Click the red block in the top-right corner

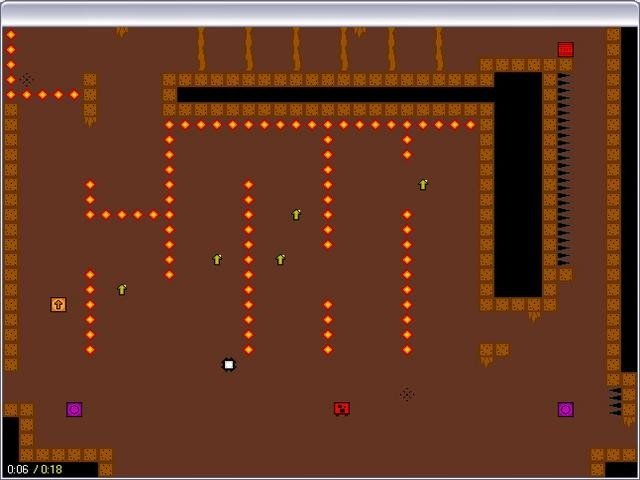pyautogui.click(x=566, y=49)
